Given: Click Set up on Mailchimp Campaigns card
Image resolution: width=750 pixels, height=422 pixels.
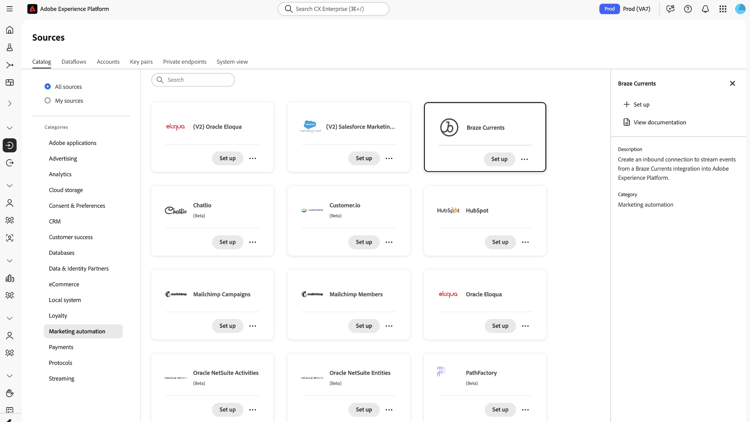Looking at the screenshot, I should (x=227, y=326).
